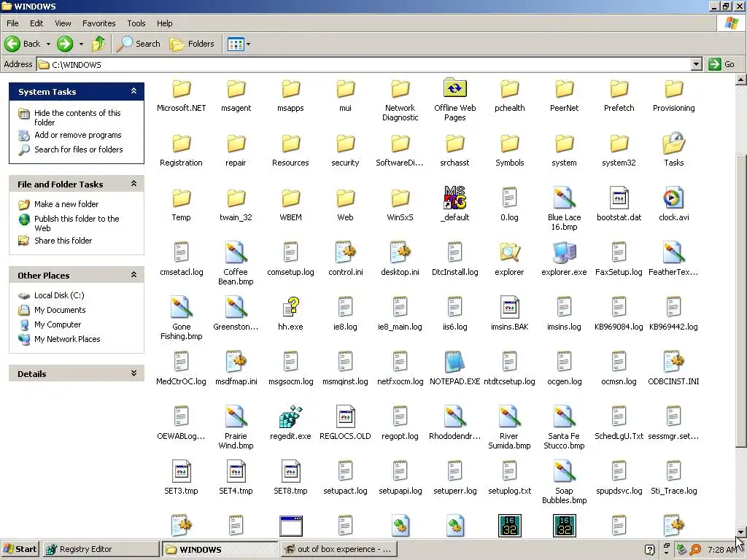Screen dimensions: 747x560
Task: Open the View menu
Action: 63,23
